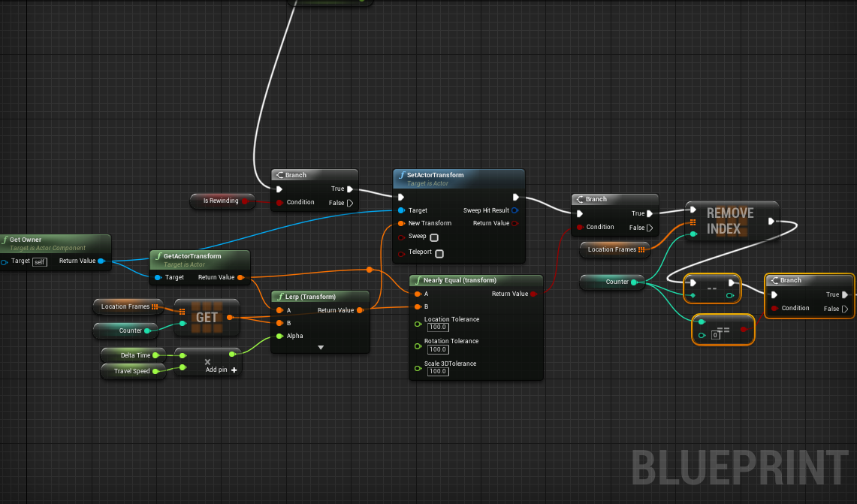Select the GetActorTransform node title
The height and width of the screenshot is (504, 857).
point(192,256)
